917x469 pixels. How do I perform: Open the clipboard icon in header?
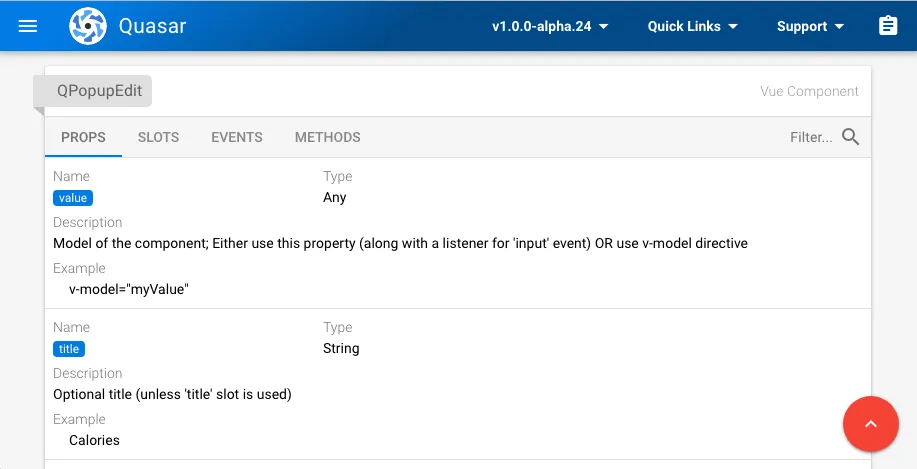click(x=888, y=26)
